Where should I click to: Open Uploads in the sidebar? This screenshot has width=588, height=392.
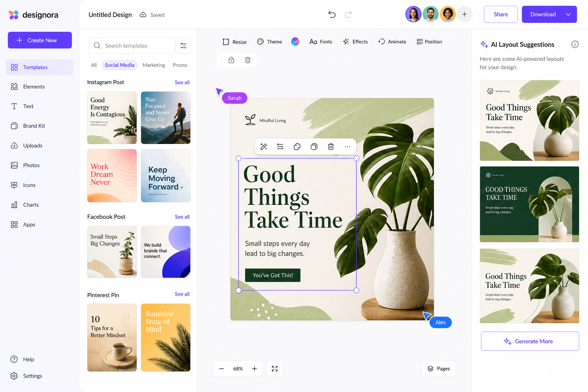click(x=40, y=145)
